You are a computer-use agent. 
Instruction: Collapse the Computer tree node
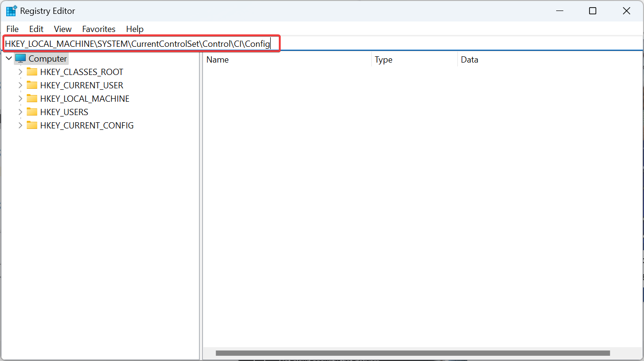click(x=9, y=59)
